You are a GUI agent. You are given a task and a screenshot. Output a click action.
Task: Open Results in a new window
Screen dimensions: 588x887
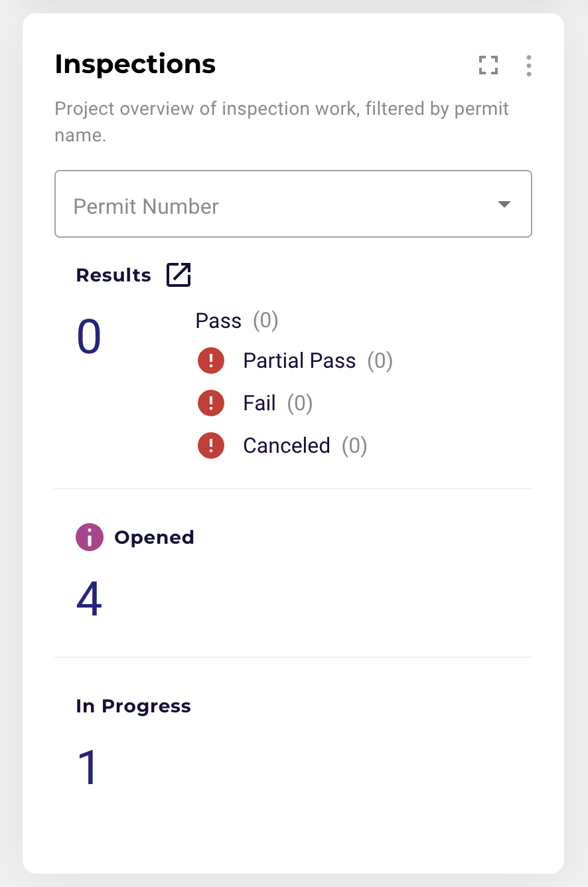pyautogui.click(x=179, y=275)
